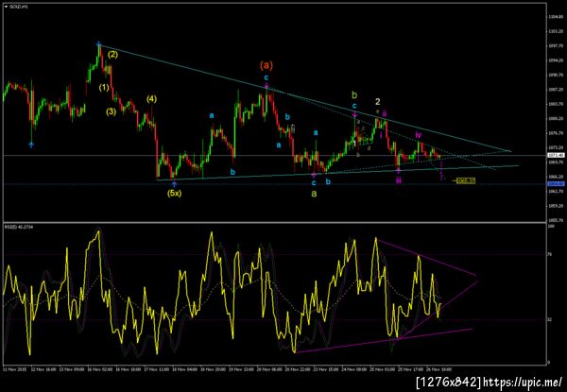
Task: Click the magenta iv wave label
Action: coord(419,135)
